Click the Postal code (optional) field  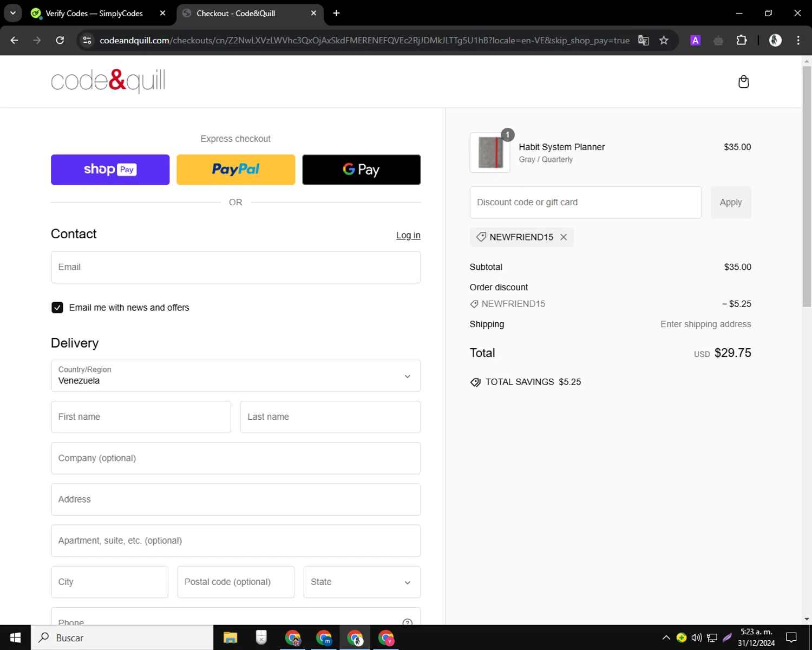point(235,582)
